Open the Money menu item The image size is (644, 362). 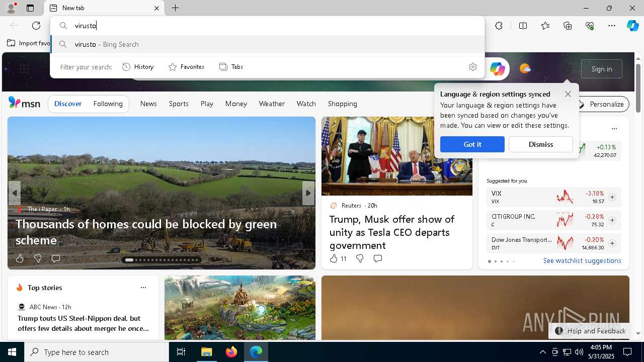point(236,104)
